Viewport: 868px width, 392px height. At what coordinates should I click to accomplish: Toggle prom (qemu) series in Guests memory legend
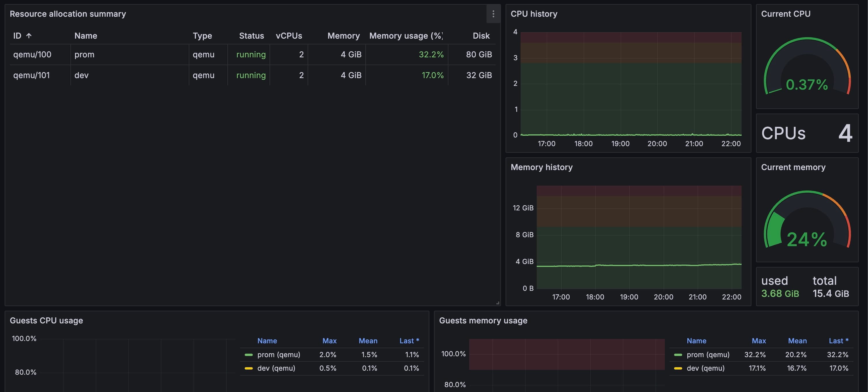pos(708,355)
